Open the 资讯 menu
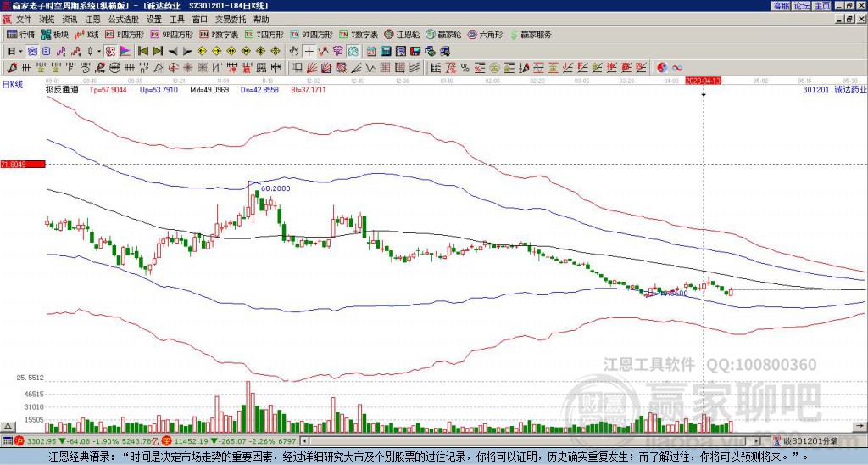The image size is (868, 465). pyautogui.click(x=70, y=20)
